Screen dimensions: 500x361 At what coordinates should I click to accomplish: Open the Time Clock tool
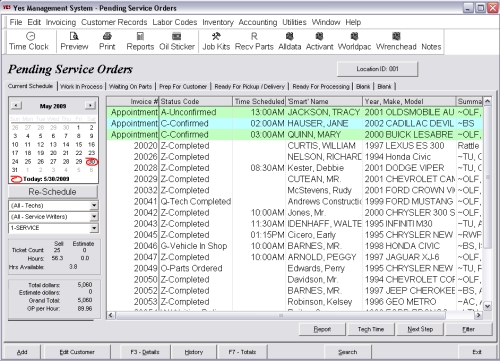point(29,41)
